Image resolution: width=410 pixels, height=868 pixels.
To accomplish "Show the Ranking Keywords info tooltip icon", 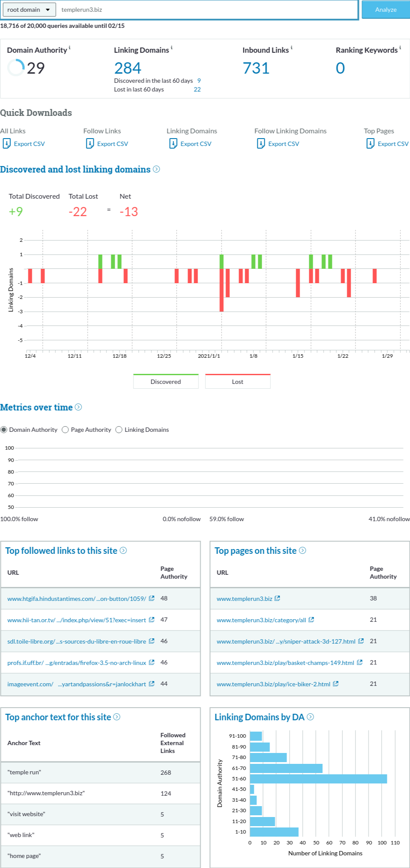I will click(x=400, y=47).
